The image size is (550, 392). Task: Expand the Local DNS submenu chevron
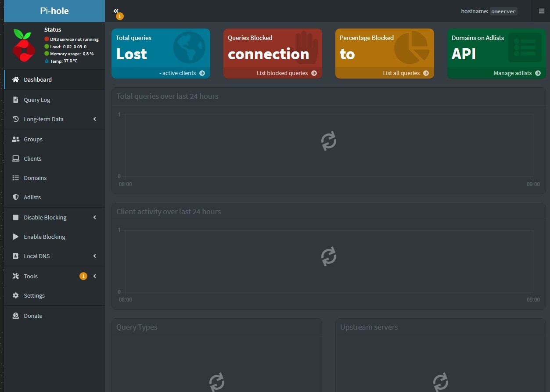pyautogui.click(x=95, y=256)
